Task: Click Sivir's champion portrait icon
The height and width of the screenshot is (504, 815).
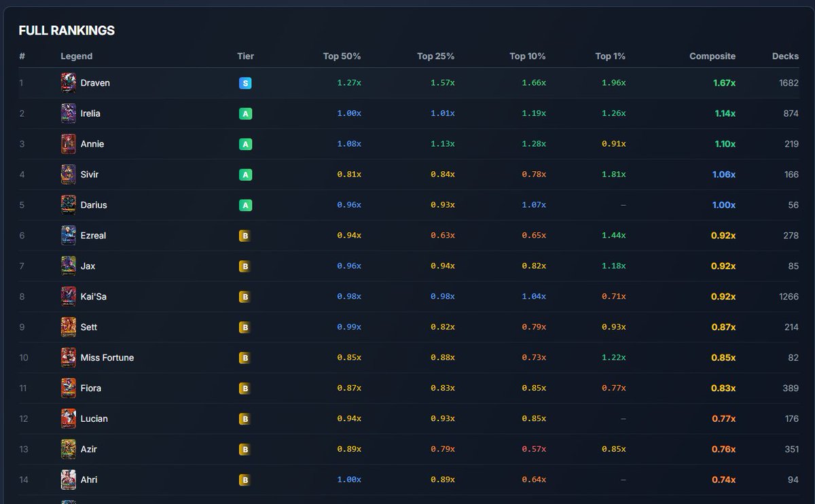Action: 68,175
